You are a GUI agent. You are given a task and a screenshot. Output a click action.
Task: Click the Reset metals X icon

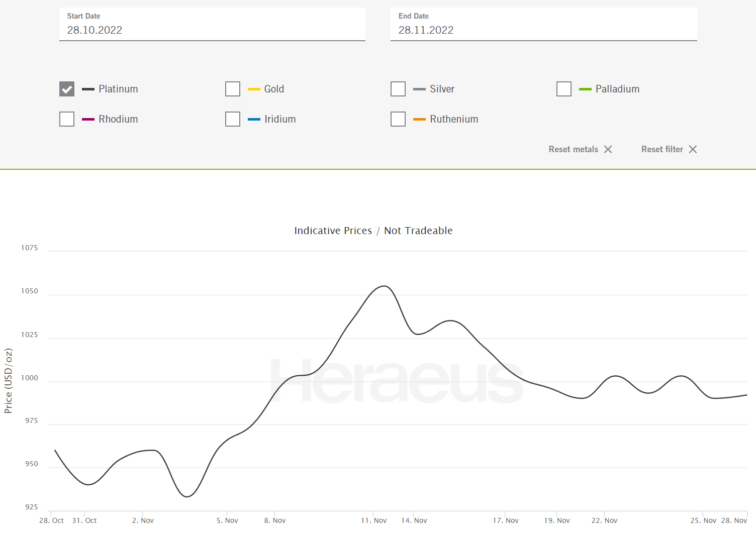[x=608, y=149]
